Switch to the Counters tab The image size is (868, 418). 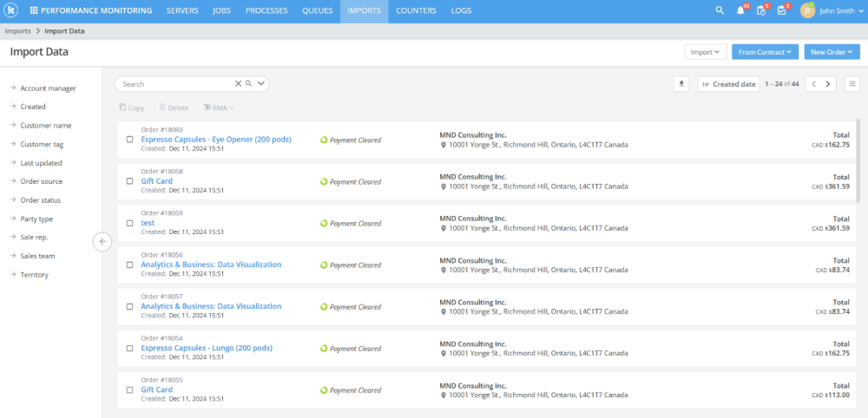416,11
